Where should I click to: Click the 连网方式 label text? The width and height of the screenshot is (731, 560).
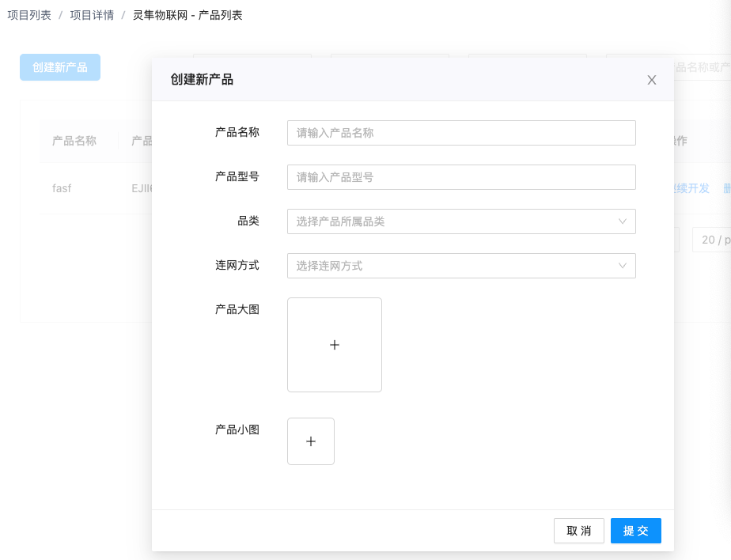coord(237,265)
